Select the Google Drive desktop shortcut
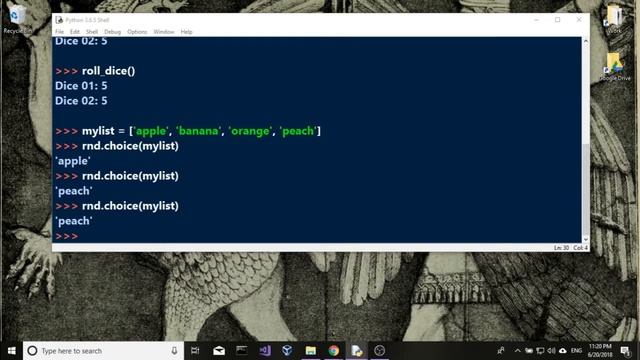Screen dimensions: 640x360 [615, 67]
